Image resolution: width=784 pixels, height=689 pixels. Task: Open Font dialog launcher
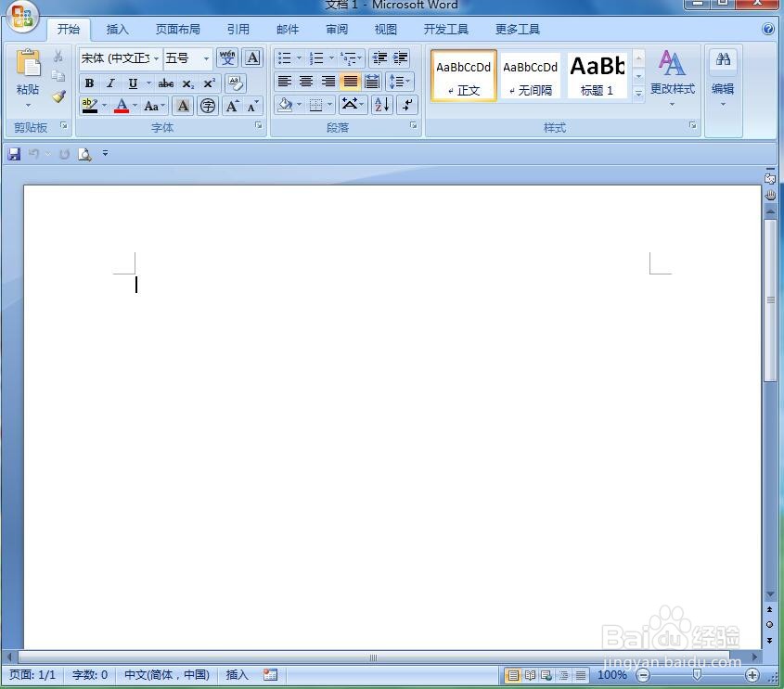259,125
